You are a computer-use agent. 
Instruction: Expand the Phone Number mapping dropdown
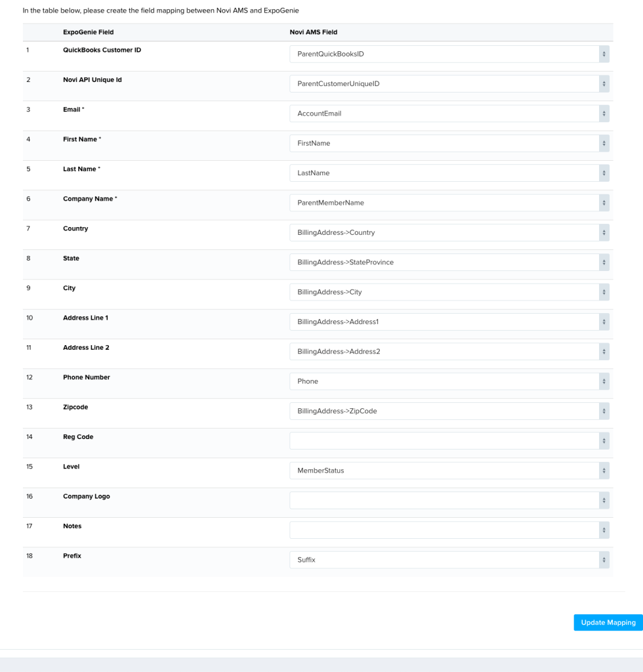click(449, 381)
